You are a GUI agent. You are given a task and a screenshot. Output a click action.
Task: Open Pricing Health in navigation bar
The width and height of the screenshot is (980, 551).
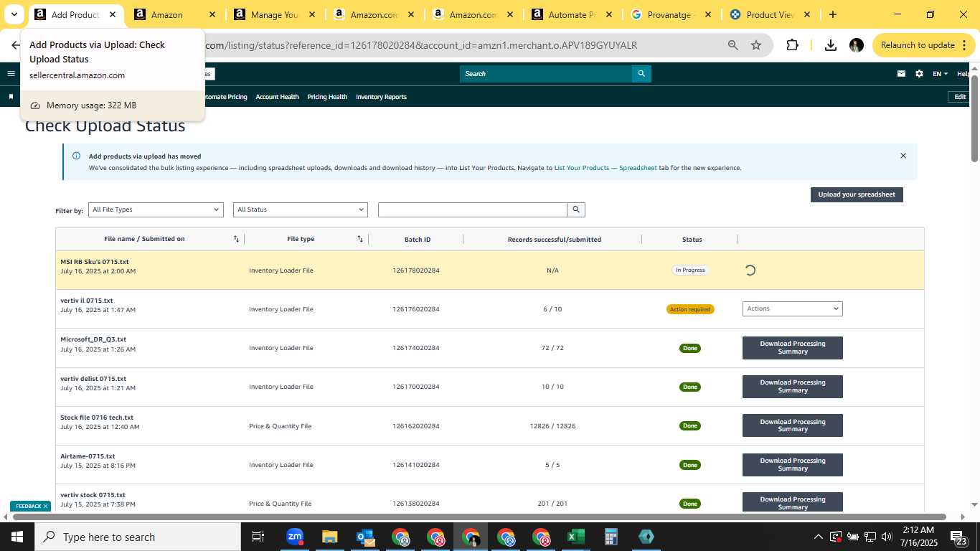point(327,97)
